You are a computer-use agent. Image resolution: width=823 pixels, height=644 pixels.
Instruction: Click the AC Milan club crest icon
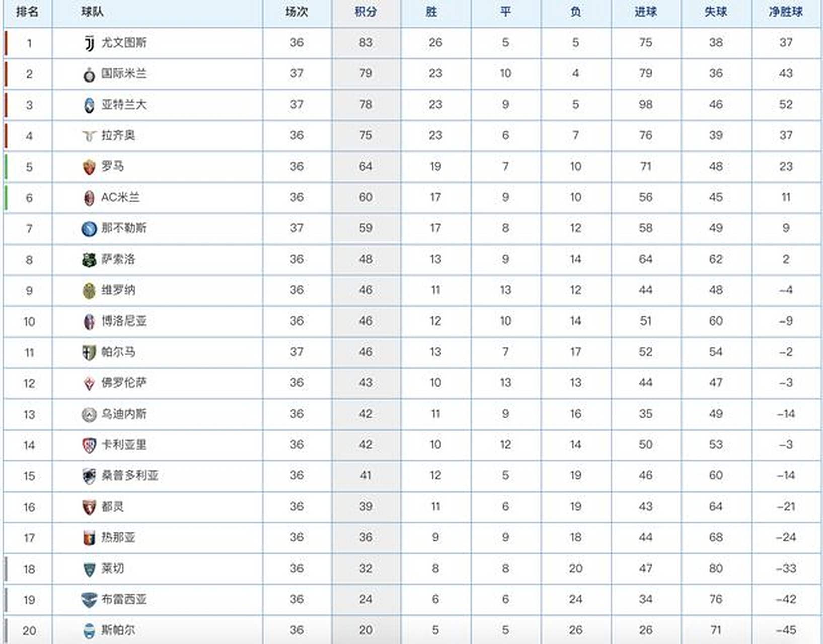click(89, 198)
